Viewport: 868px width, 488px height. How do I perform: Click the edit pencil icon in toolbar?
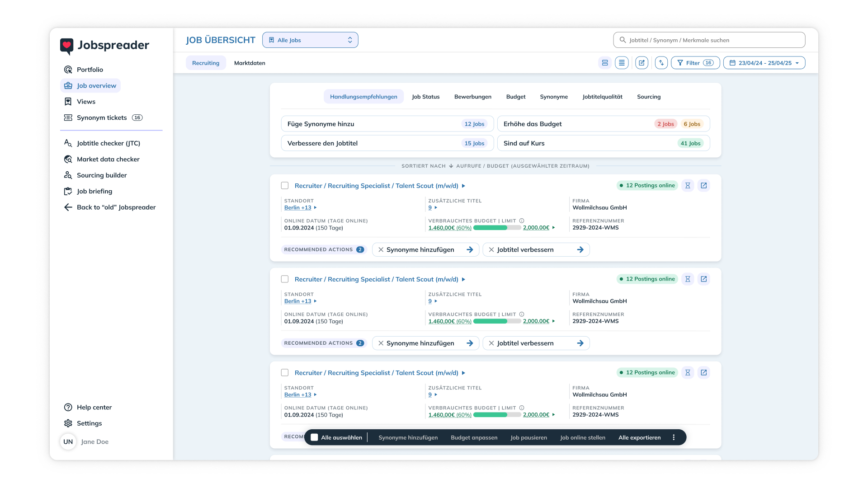pos(642,63)
